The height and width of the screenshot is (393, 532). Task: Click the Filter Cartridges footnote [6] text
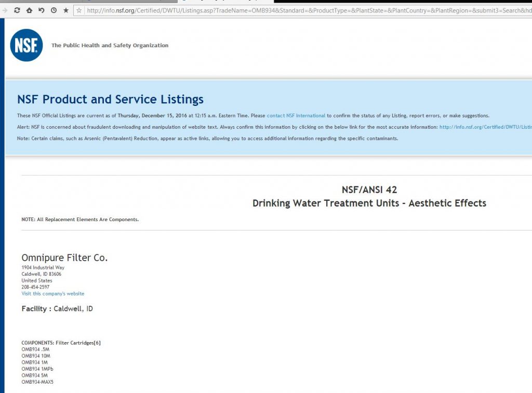point(97,343)
